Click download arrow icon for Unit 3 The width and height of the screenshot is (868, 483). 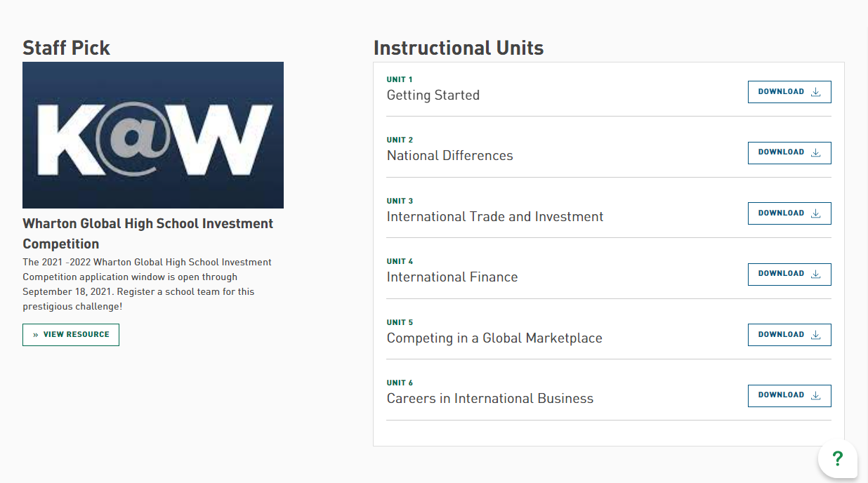click(x=815, y=213)
